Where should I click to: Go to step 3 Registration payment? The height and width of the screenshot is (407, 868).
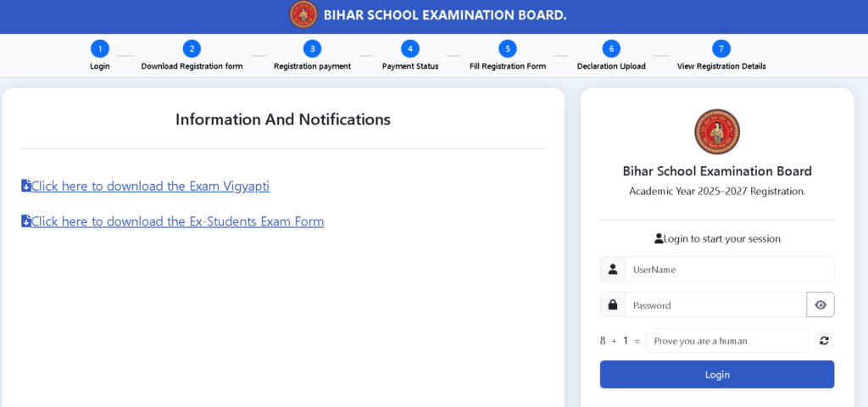coord(312,48)
